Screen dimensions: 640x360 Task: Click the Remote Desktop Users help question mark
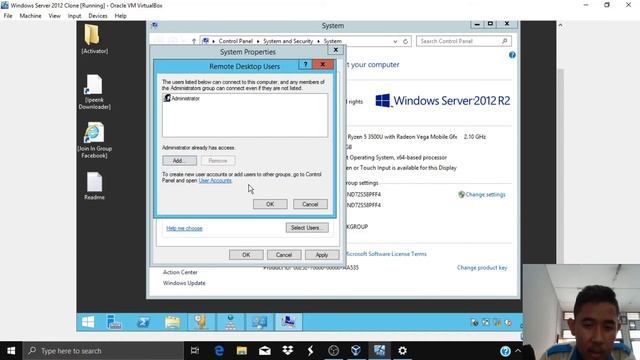point(305,64)
